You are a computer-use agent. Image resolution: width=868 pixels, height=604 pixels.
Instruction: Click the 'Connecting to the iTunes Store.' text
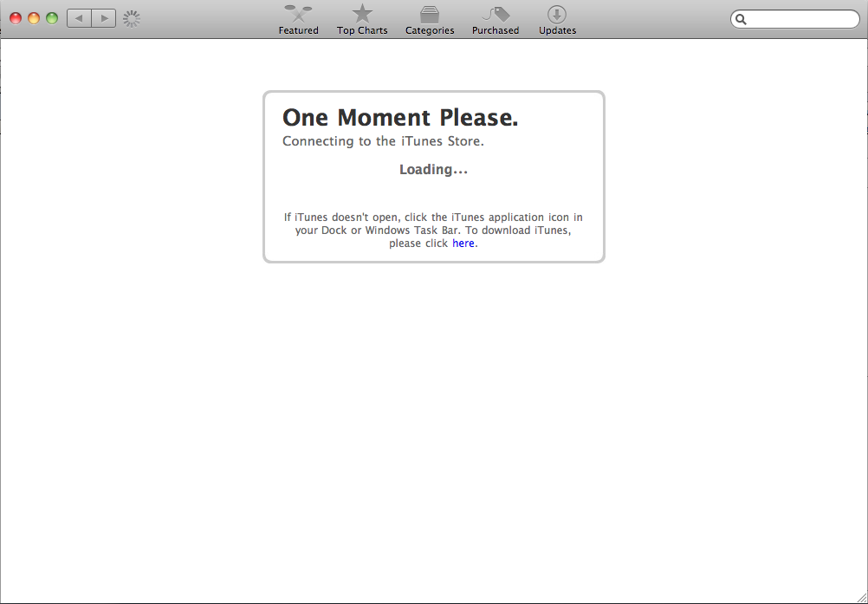(383, 141)
